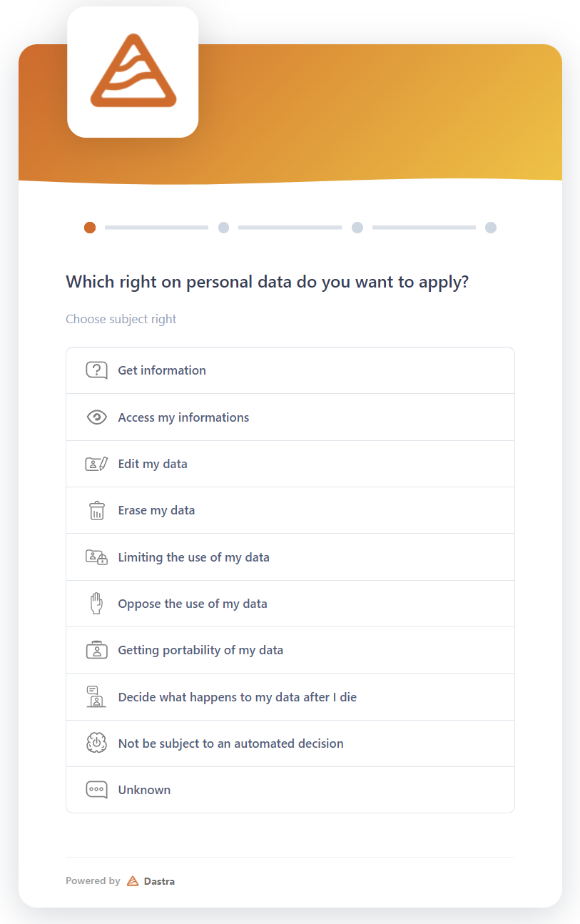
Task: Click the speech bubble Unknown icon
Action: tap(96, 790)
